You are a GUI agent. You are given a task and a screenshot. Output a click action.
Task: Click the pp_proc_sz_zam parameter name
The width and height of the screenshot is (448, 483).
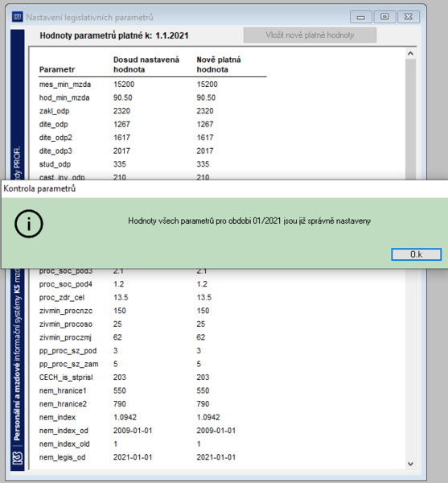pos(68,364)
